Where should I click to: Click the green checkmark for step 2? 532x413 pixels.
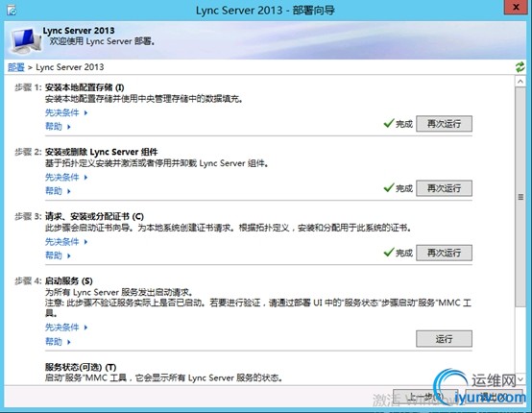389,187
